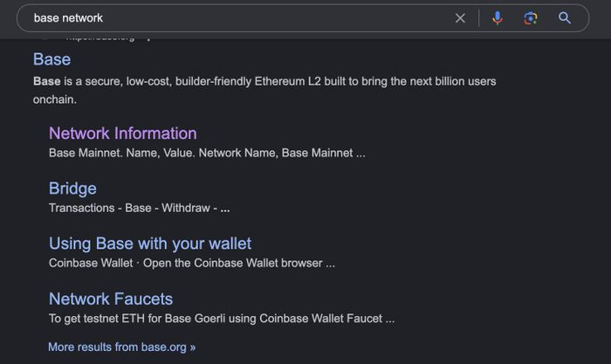The width and height of the screenshot is (611, 364).
Task: Open Google Lens image search
Action: click(x=531, y=18)
